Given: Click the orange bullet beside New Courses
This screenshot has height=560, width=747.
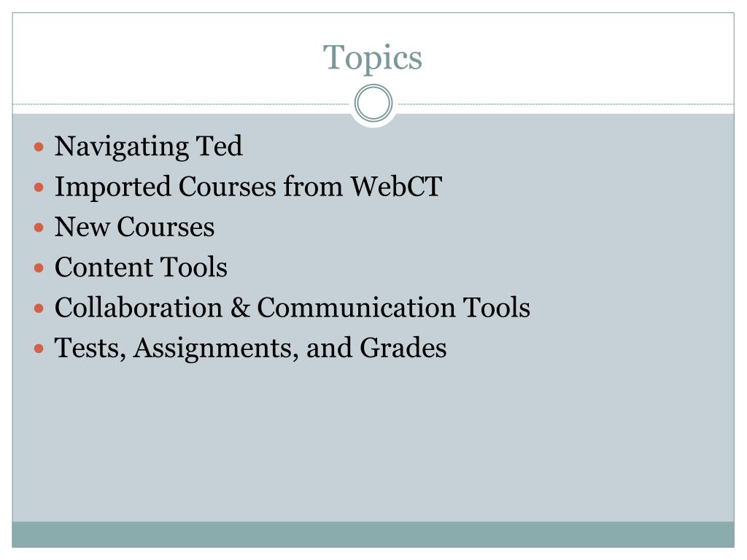Looking at the screenshot, I should [x=39, y=227].
